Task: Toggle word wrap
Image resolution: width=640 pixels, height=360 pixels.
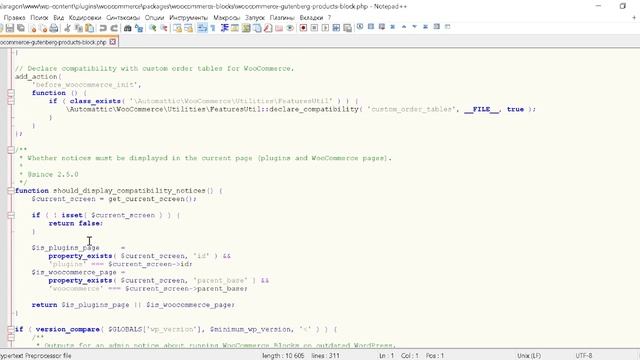Action: coord(202,28)
